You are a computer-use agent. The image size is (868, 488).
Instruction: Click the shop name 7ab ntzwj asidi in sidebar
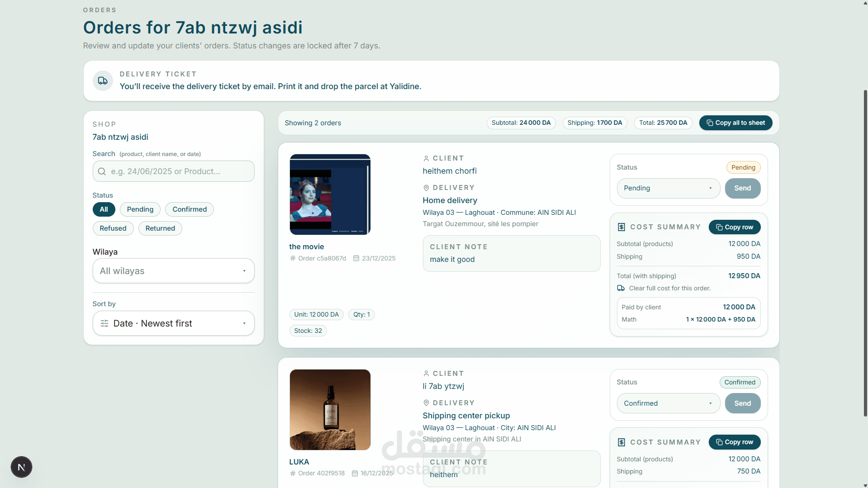point(120,137)
